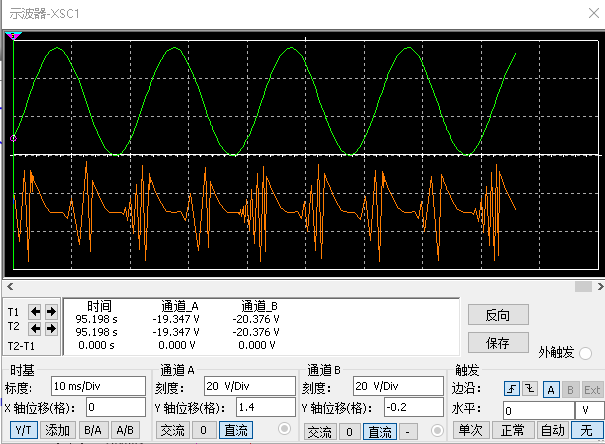Click channel B minus invert button
The height and width of the screenshot is (444, 605).
click(408, 432)
